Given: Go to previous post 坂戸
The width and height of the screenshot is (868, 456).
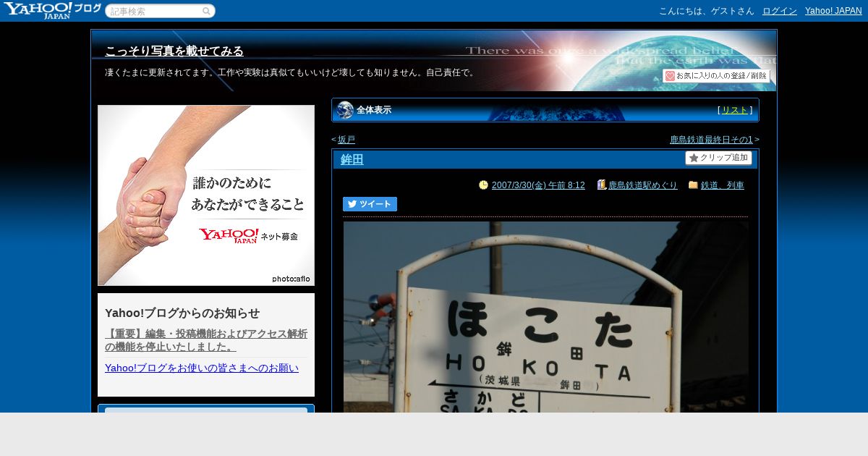Looking at the screenshot, I should [x=346, y=140].
